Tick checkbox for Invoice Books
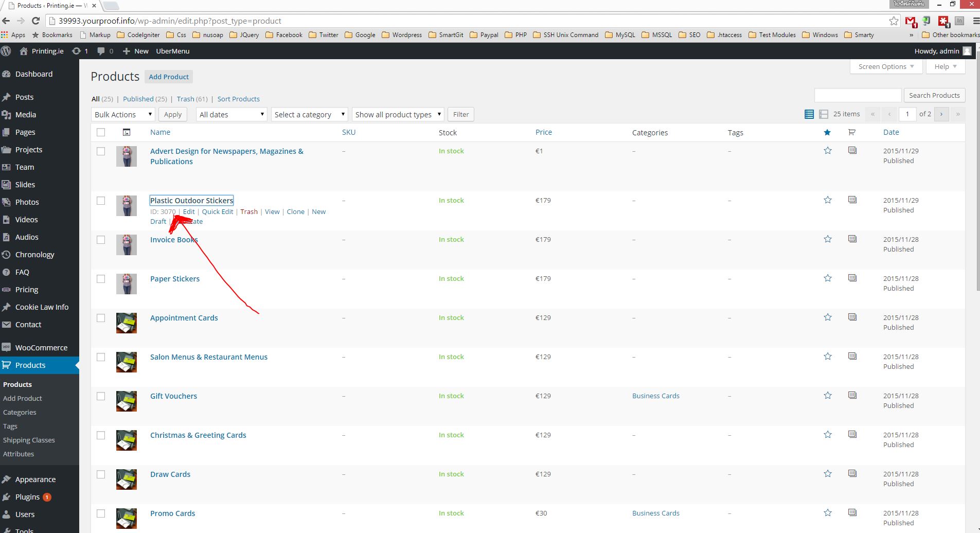Viewport: 980px width, 533px height. point(101,240)
